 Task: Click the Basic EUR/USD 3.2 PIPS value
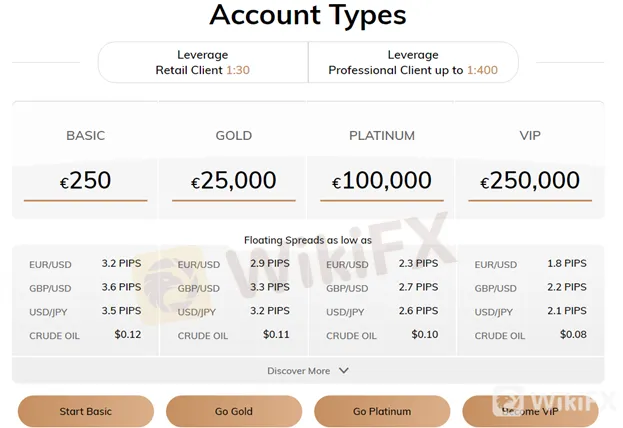[121, 263]
